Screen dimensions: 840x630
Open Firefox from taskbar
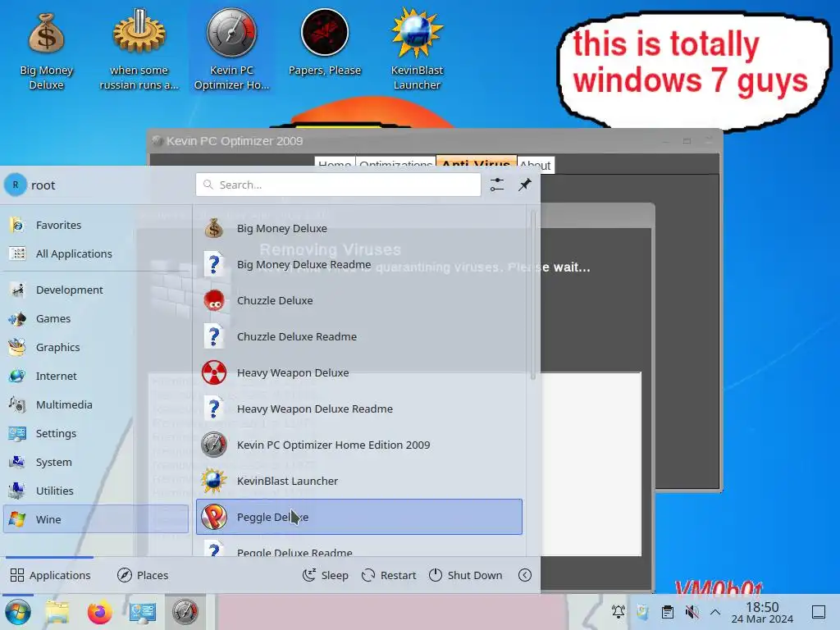(x=100, y=612)
